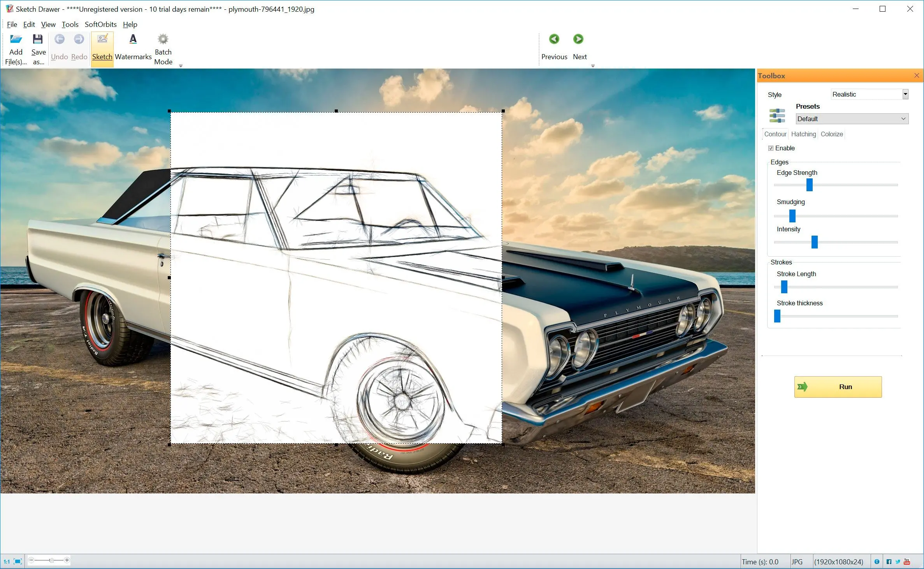This screenshot has width=924, height=569.
Task: Select the Contour tab in Toolbox
Action: coord(775,134)
